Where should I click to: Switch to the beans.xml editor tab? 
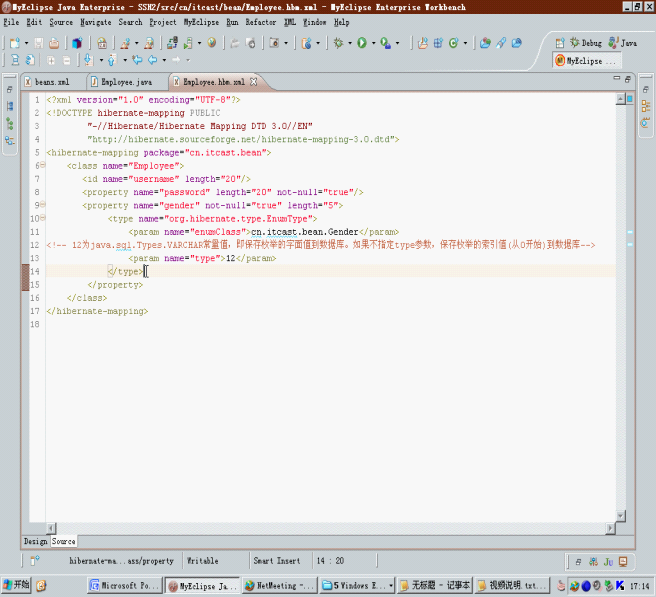(50, 81)
